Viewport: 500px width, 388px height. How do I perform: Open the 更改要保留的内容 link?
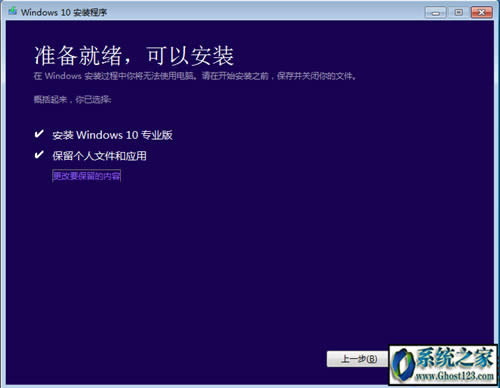(86, 176)
